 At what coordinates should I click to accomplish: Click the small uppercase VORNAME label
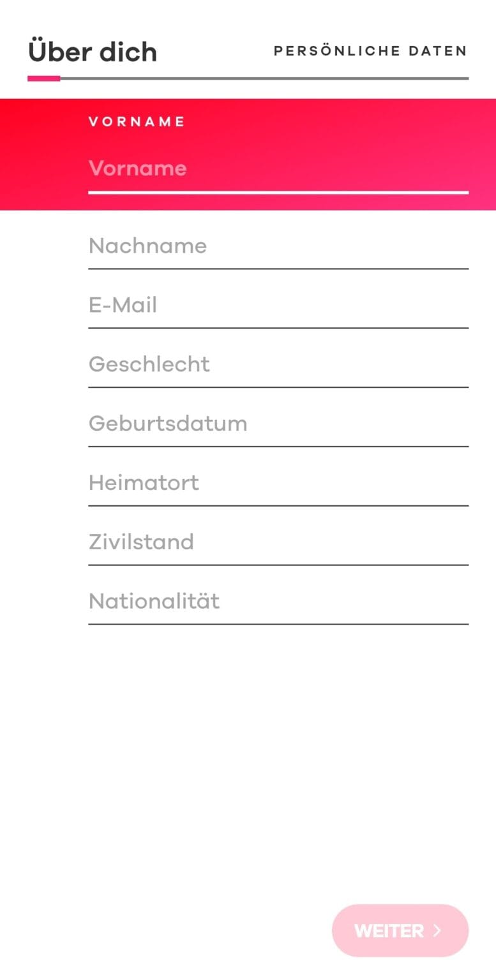(137, 122)
